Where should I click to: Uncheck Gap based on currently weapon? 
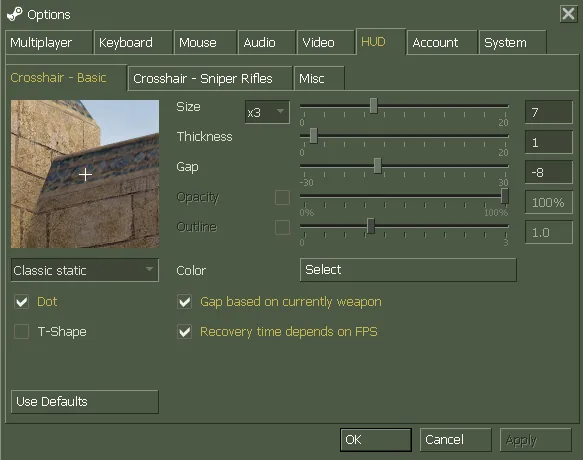(x=184, y=302)
